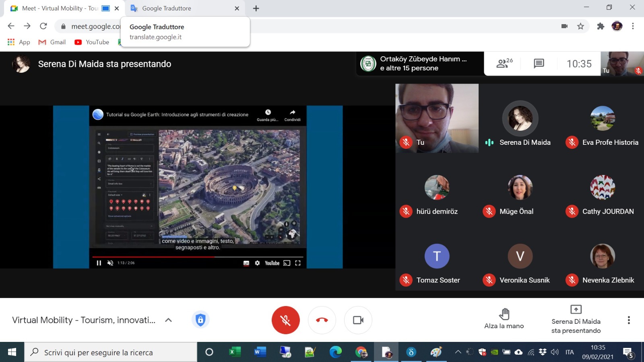Click Serena Di Maida sta presentando button

[576, 320]
